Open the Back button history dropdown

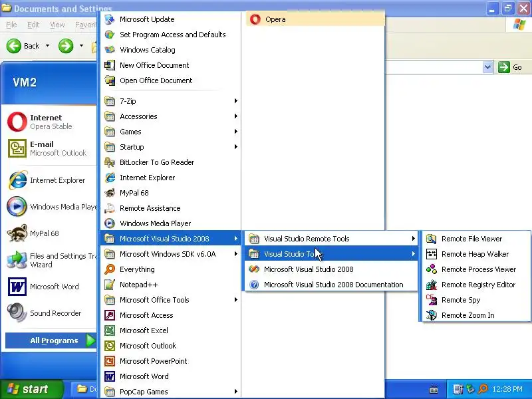coord(47,45)
